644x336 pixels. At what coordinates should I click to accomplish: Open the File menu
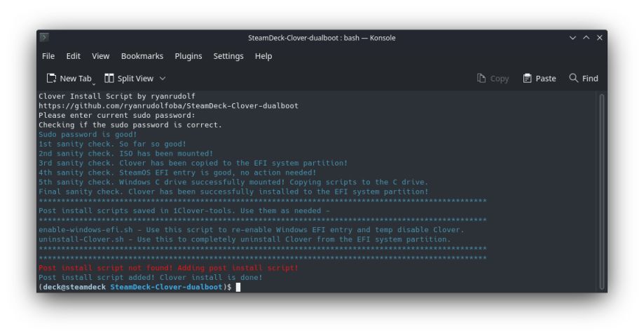coord(48,56)
